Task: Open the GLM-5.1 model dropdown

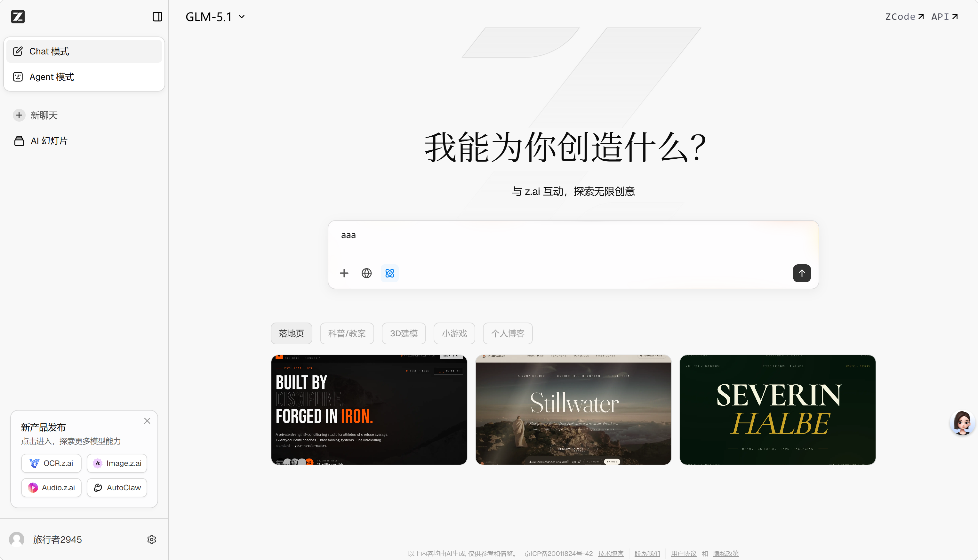Action: pyautogui.click(x=215, y=17)
